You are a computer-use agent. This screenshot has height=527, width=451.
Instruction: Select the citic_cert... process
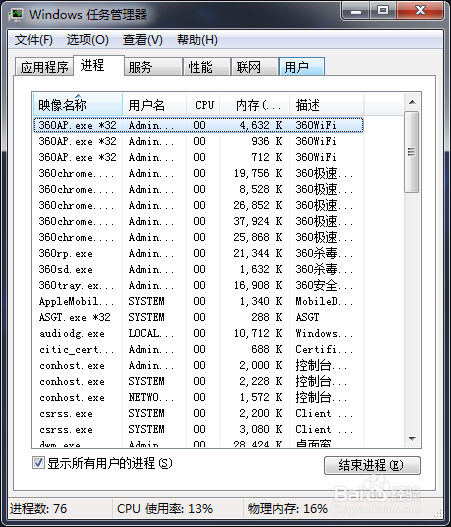(198, 350)
